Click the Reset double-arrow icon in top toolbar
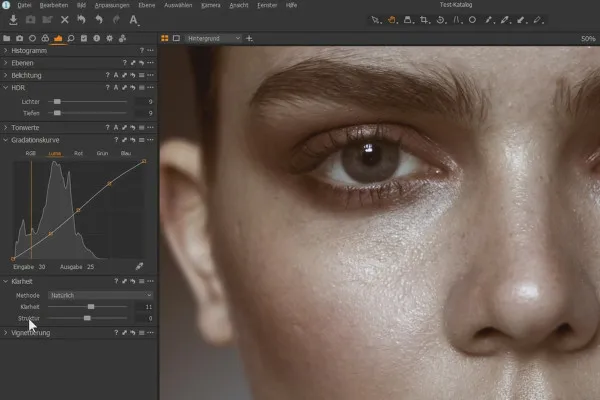Image resolution: width=600 pixels, height=400 pixels. point(81,19)
